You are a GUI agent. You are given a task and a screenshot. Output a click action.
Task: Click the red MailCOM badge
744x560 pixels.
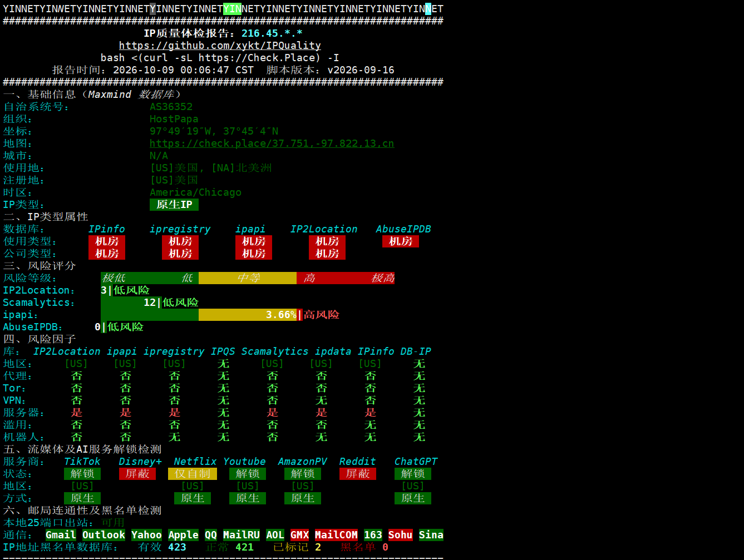336,535
